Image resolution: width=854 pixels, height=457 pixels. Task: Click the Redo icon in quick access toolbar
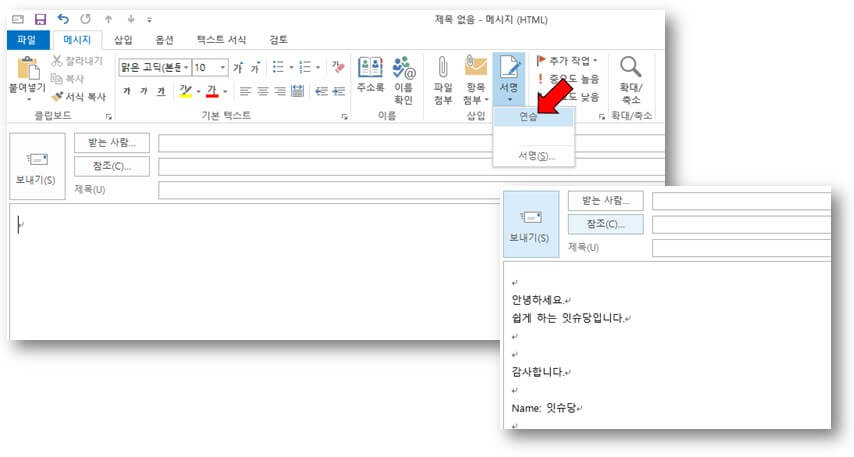86,20
